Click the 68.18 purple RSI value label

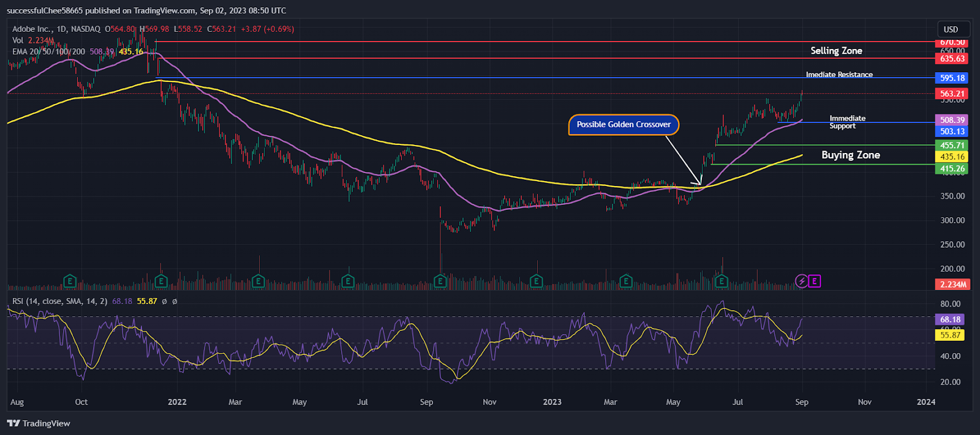950,319
